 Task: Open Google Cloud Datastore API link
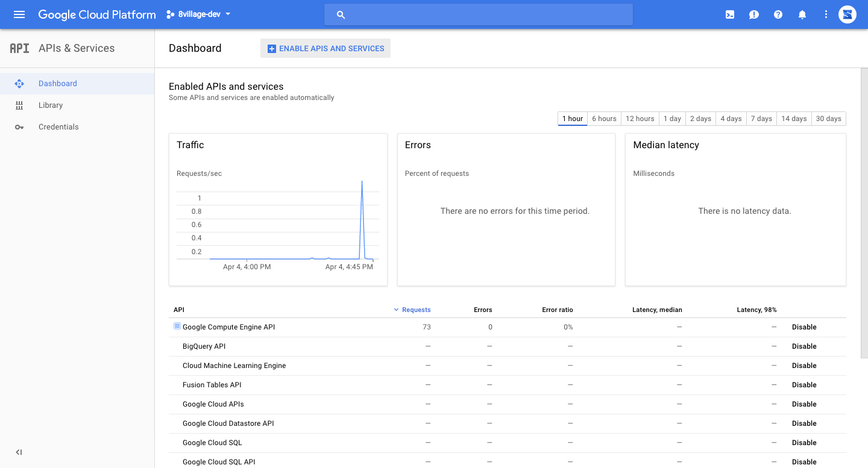tap(228, 423)
